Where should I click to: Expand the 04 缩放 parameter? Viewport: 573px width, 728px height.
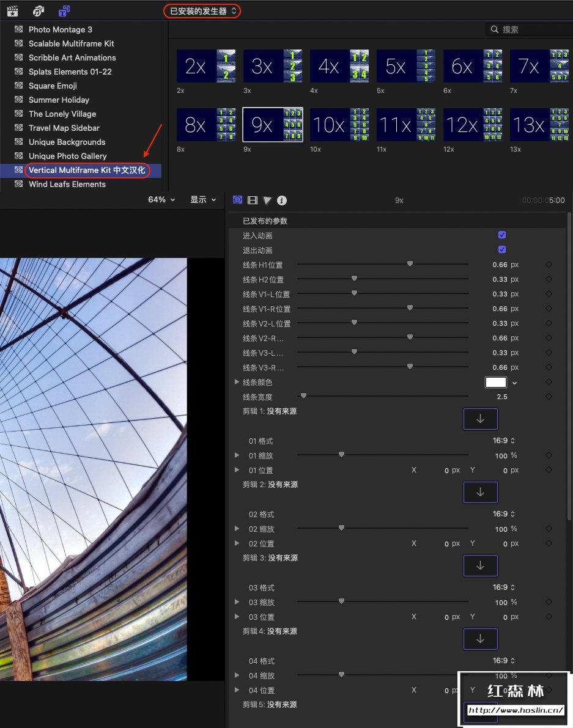click(237, 675)
